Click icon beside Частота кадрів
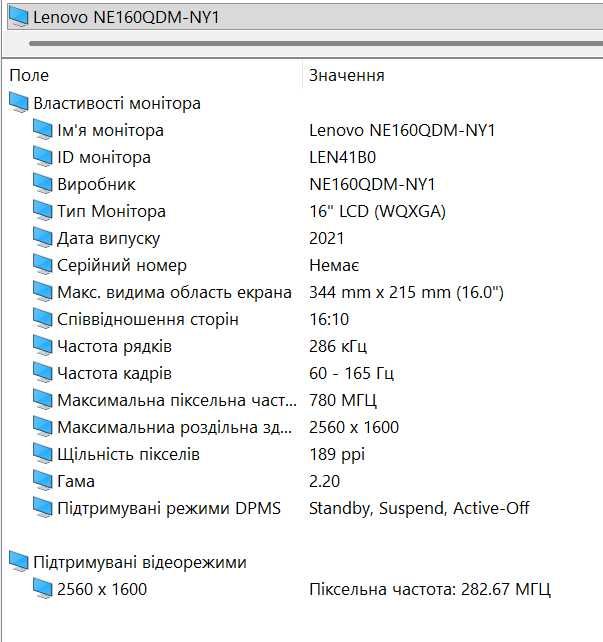The image size is (603, 642). coord(43,373)
